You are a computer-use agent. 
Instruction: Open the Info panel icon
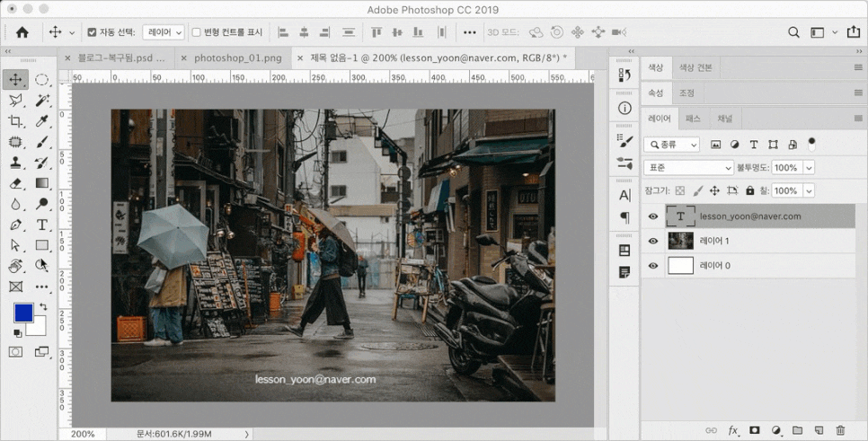pyautogui.click(x=624, y=109)
